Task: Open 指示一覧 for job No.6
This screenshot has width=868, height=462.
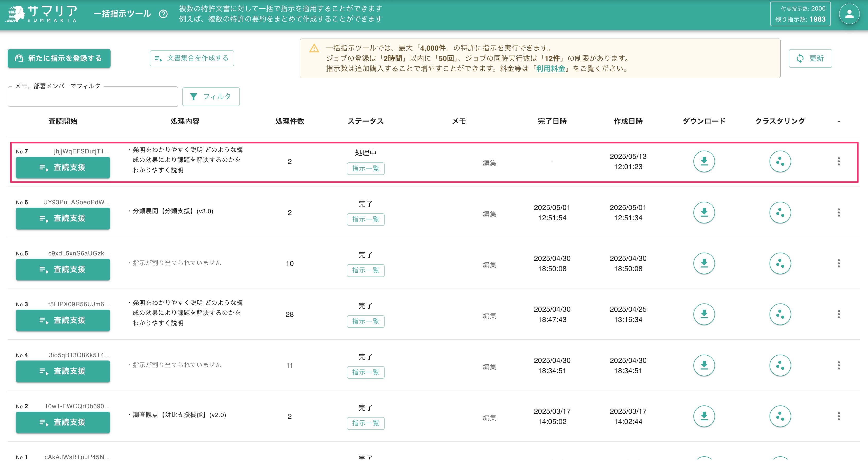Action: [x=365, y=219]
